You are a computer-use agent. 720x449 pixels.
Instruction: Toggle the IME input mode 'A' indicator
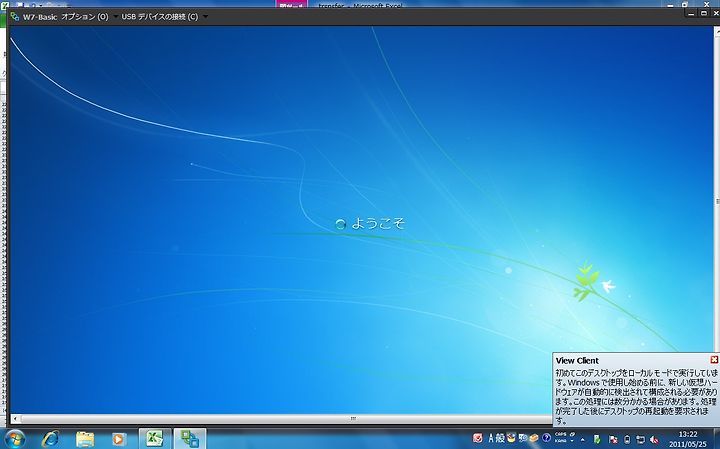point(491,438)
